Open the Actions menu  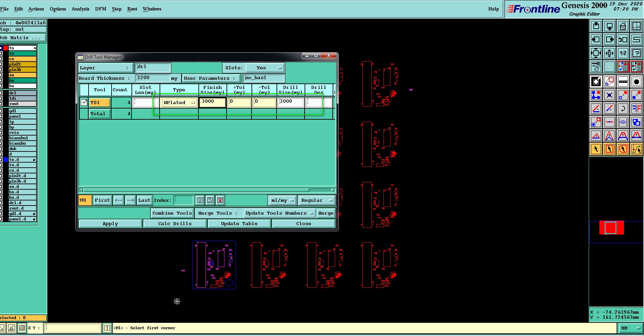coord(36,9)
